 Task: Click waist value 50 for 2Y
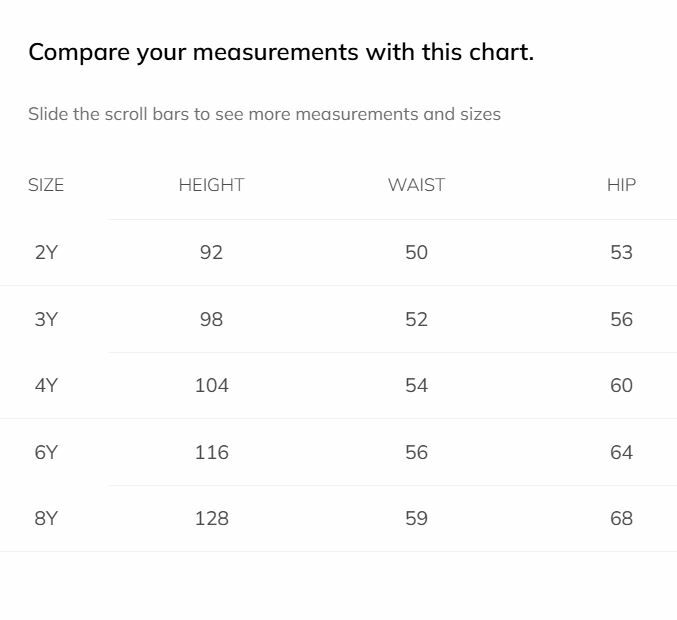click(416, 252)
